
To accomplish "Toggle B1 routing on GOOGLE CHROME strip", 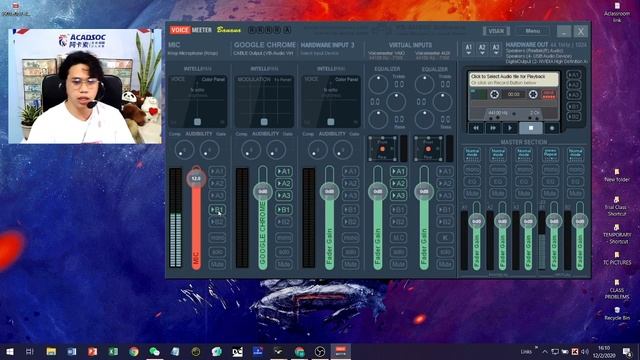I will tap(284, 209).
